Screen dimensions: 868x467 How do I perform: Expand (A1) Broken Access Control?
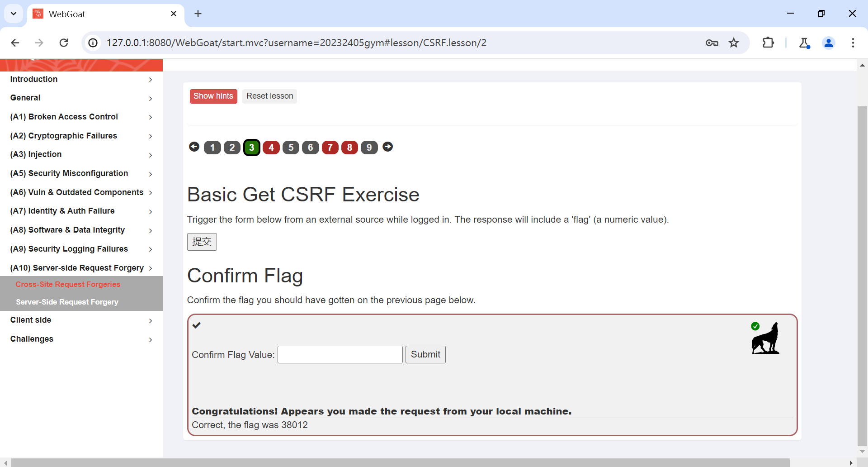[81, 117]
